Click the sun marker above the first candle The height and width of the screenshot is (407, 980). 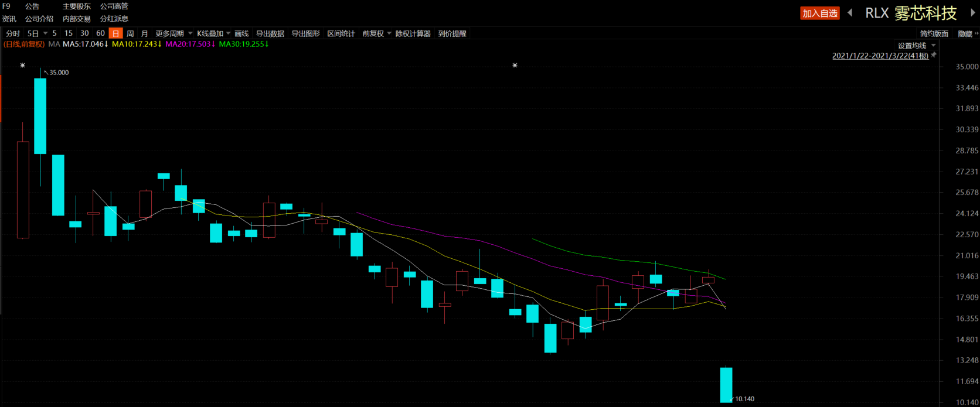[x=23, y=65]
